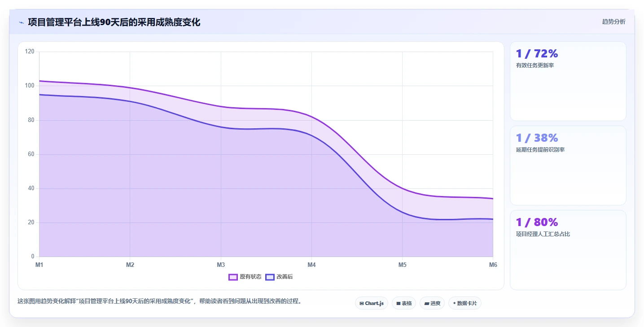644x327 pixels.
Task: Click the 100 y-axis value
Action: click(30, 86)
